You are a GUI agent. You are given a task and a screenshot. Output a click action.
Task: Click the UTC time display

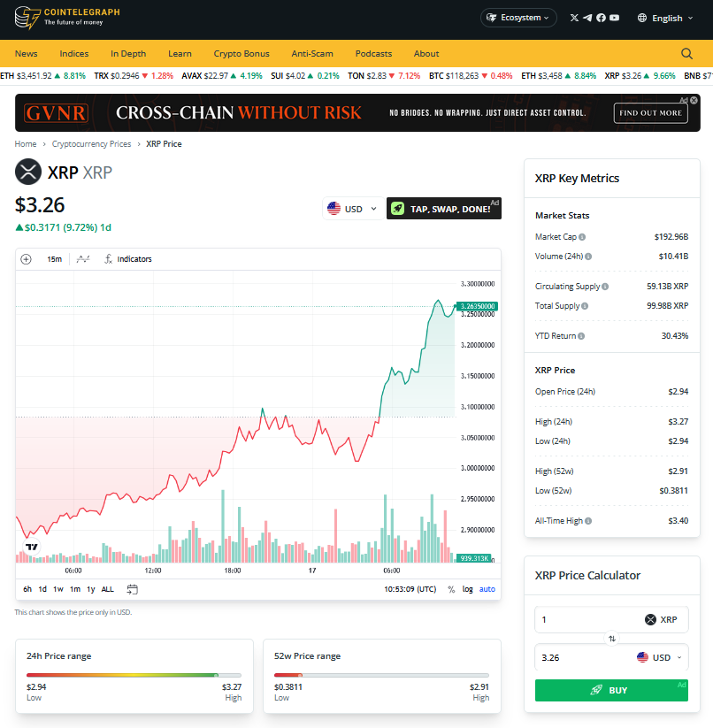click(410, 589)
